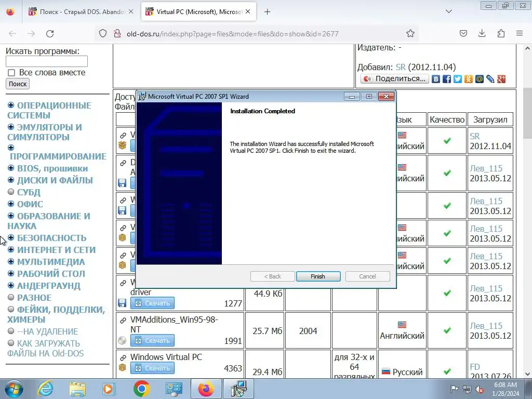This screenshot has width=532, height=399.
Task: Open the СУБД category link
Action: click(x=29, y=192)
